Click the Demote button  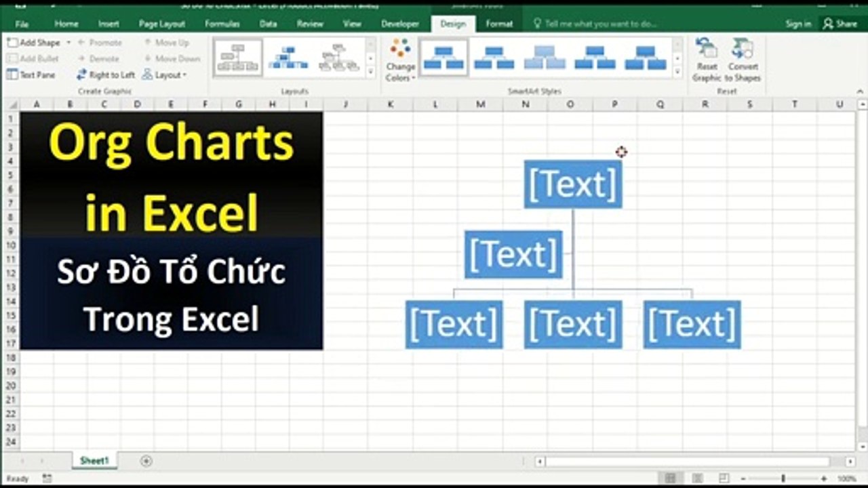pyautogui.click(x=99, y=59)
